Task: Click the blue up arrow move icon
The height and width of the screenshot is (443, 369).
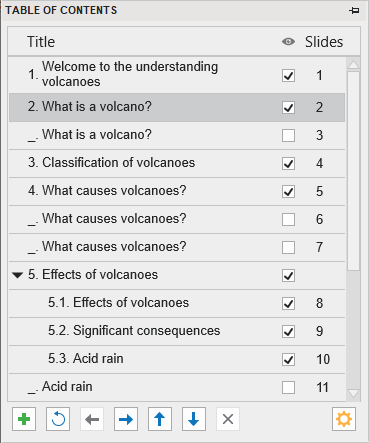Action: (x=160, y=419)
